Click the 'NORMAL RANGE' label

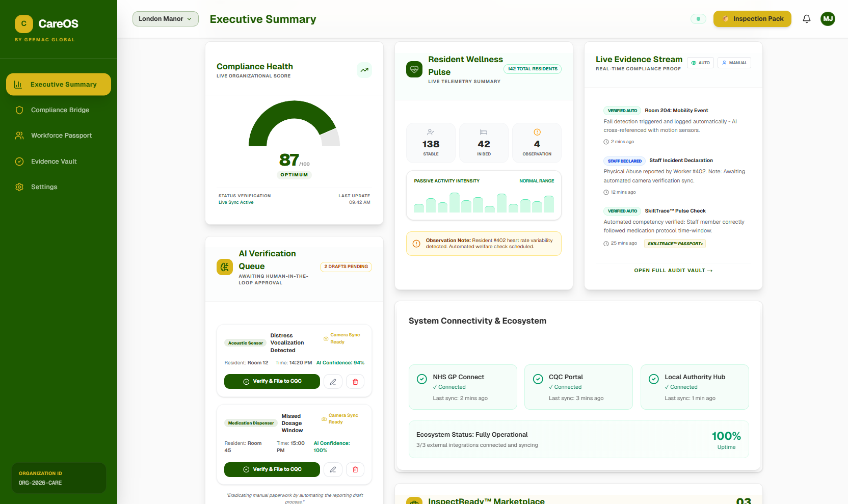pos(537,181)
